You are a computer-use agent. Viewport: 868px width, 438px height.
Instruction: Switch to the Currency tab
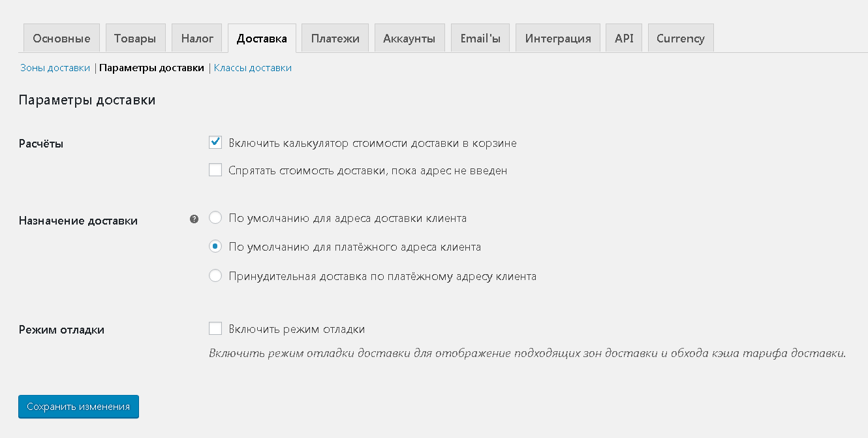(681, 38)
